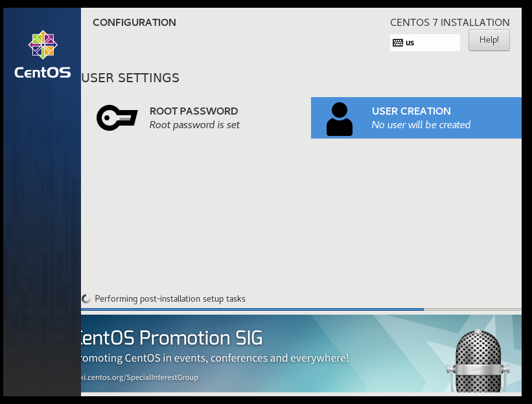Viewport: 532px width, 404px height.
Task: Click the spinning progress indicator icon
Action: coord(86,298)
